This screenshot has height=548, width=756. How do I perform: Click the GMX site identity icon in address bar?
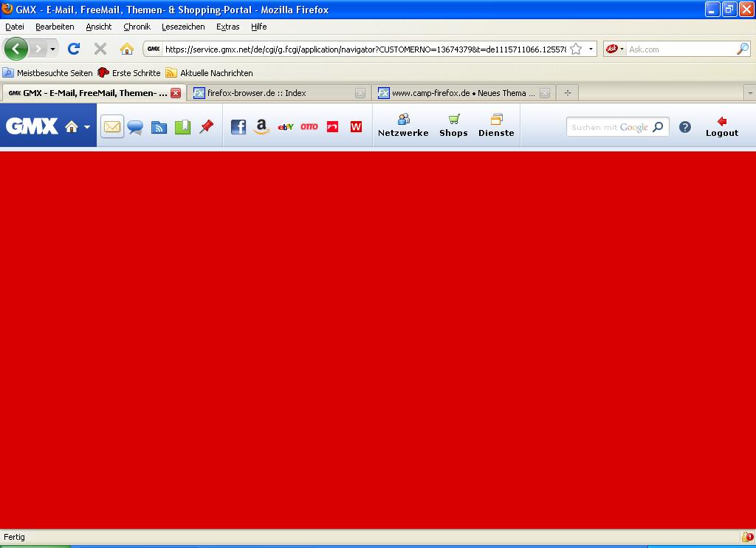coord(154,49)
